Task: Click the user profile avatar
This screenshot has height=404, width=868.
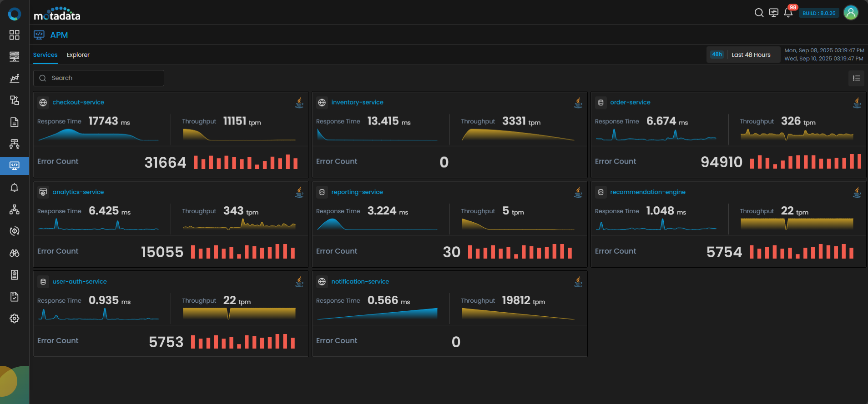Action: [x=851, y=13]
